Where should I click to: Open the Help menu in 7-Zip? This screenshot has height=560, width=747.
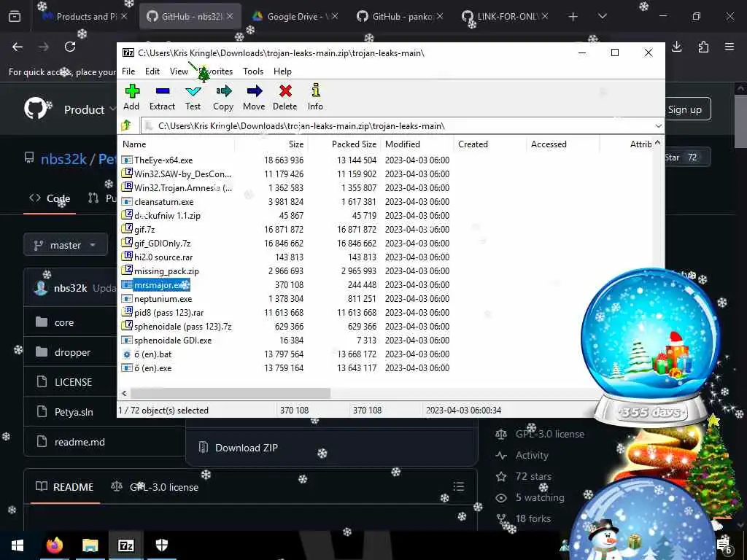[x=282, y=71]
